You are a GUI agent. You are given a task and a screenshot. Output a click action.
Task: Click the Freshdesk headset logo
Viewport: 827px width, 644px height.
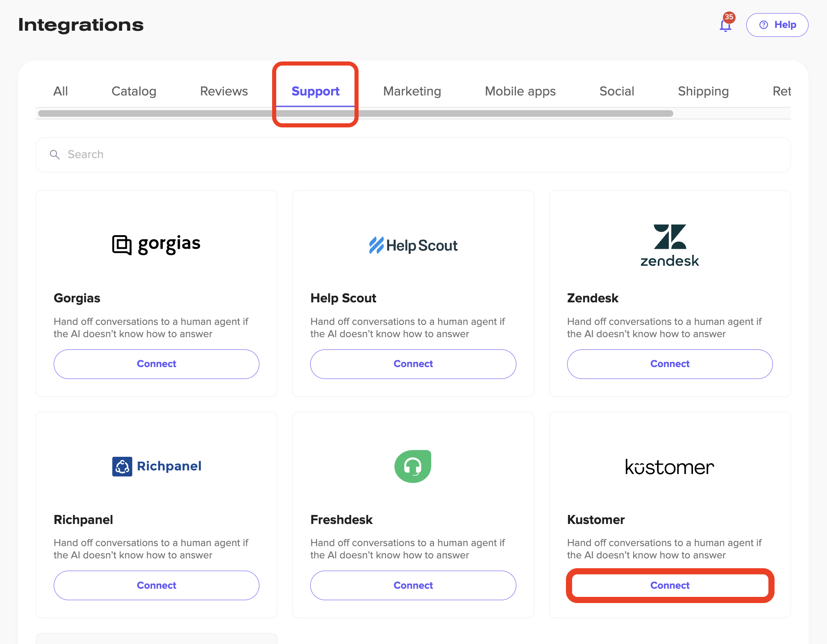(x=413, y=466)
